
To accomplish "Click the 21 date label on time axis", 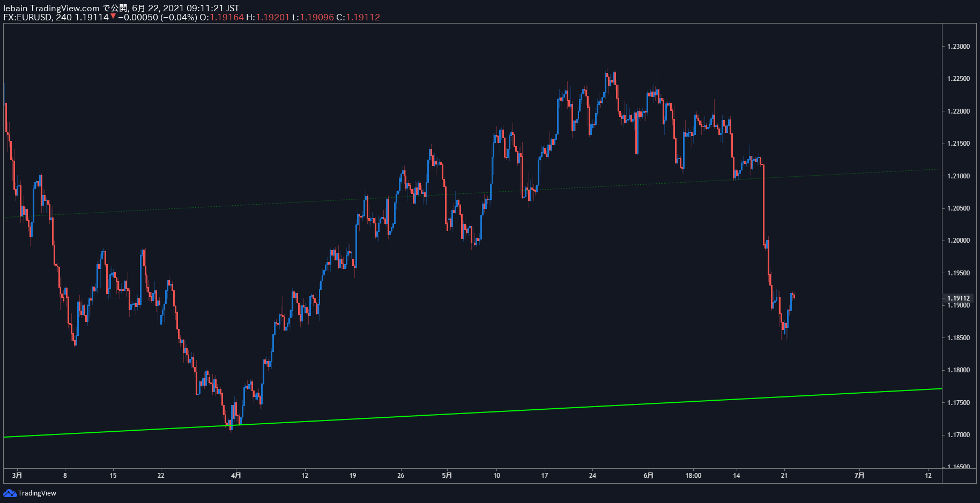I will [784, 475].
